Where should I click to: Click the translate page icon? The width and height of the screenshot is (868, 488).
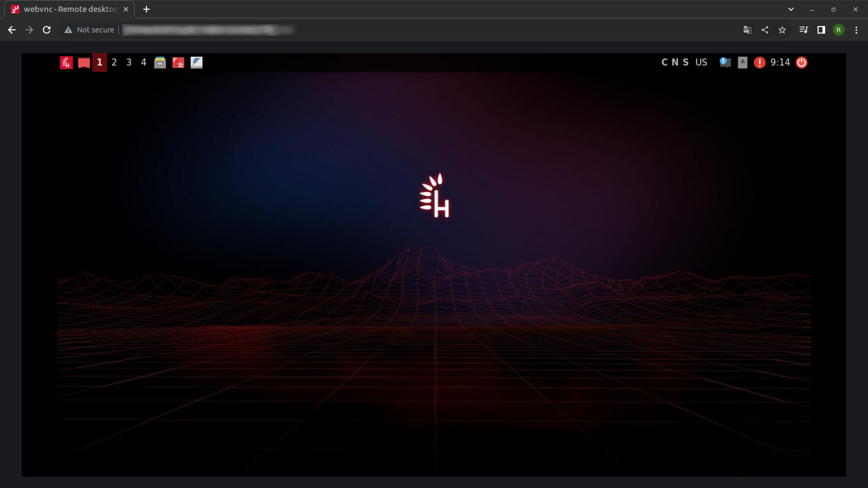pyautogui.click(x=748, y=30)
